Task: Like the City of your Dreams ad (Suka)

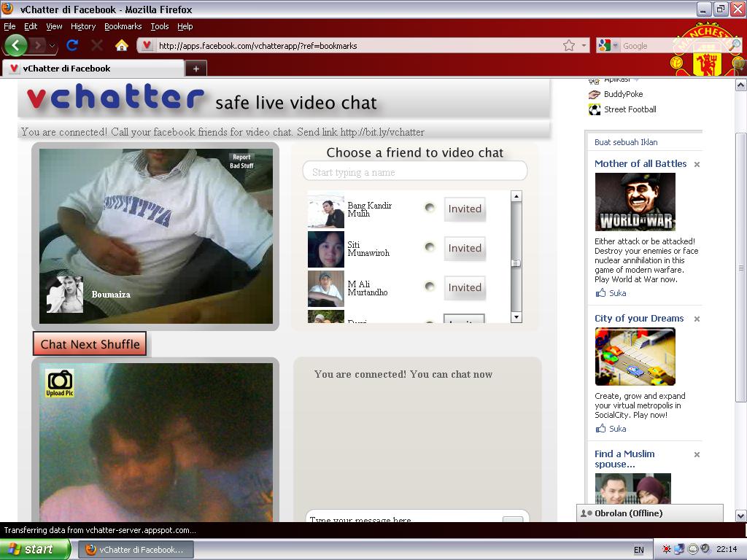Action: click(x=611, y=429)
